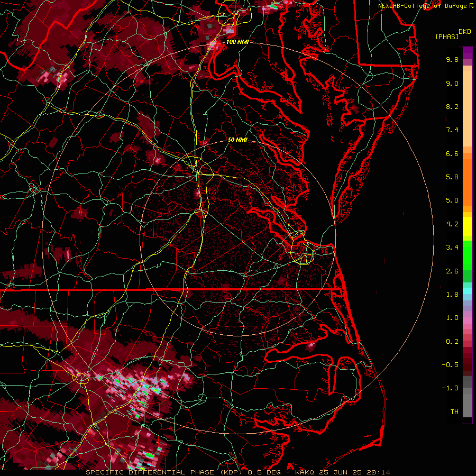
Task: Pick the purple segment atop the color bar
Action: (467, 53)
